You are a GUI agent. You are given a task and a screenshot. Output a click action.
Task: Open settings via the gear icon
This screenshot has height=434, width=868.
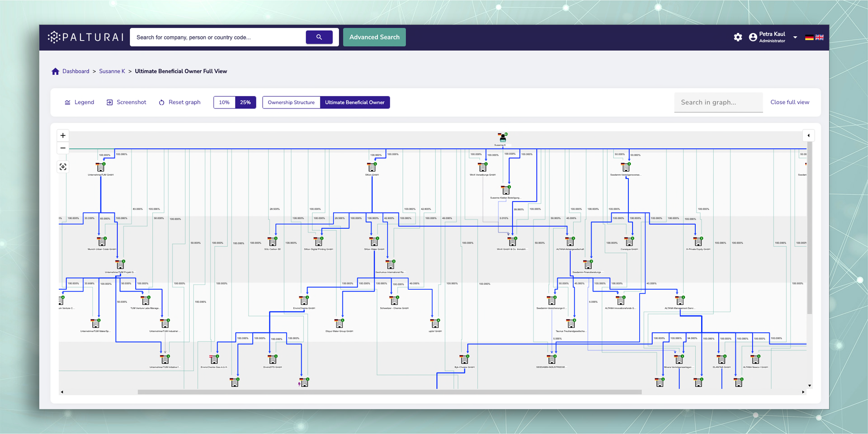(738, 37)
